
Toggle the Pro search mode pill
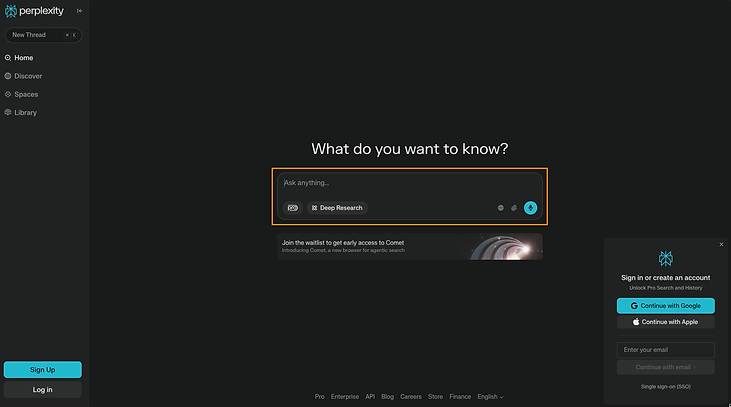coord(293,208)
